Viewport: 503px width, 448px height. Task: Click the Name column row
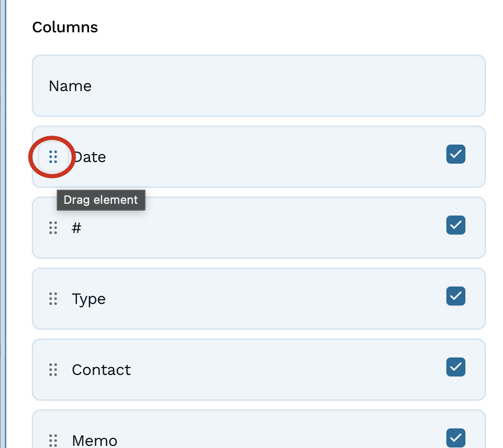[x=258, y=86]
